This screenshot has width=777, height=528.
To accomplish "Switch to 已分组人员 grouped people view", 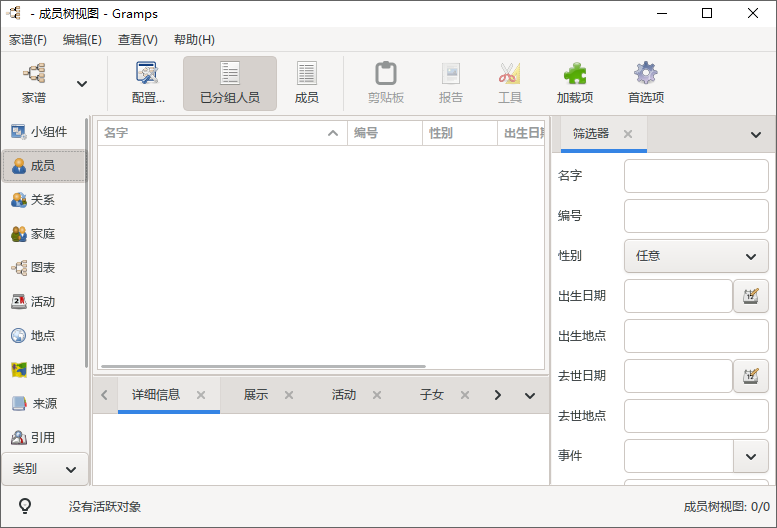I will (230, 83).
